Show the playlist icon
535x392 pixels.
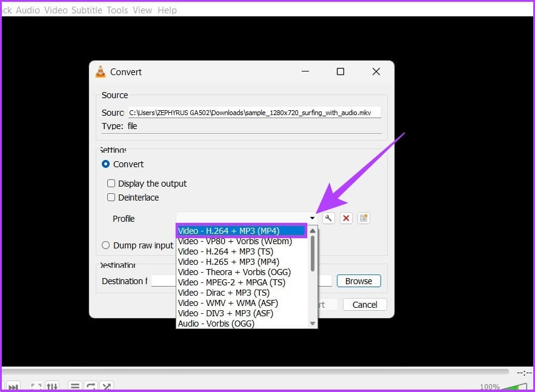coord(75,386)
